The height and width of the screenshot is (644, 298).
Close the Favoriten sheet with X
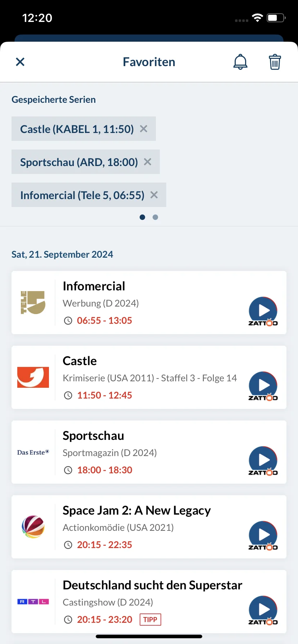[20, 62]
